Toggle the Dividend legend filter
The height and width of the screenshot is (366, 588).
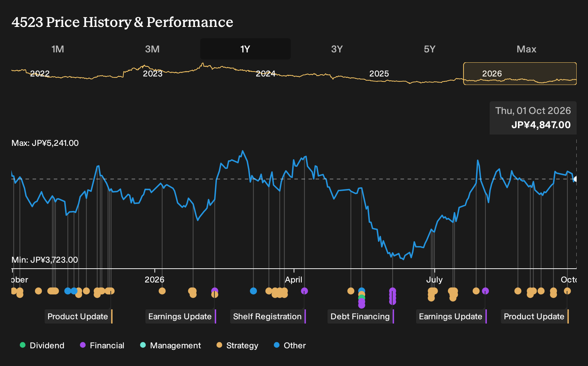42,345
